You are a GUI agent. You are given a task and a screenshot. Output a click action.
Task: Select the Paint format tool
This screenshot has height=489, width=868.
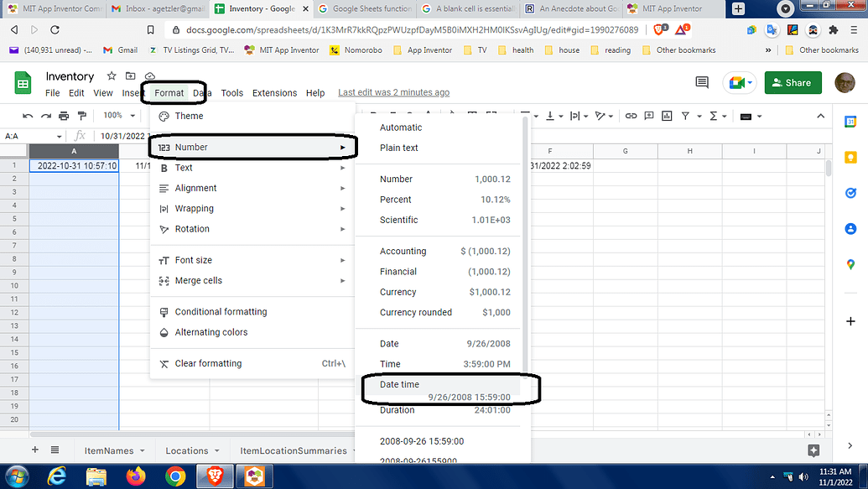tap(81, 117)
